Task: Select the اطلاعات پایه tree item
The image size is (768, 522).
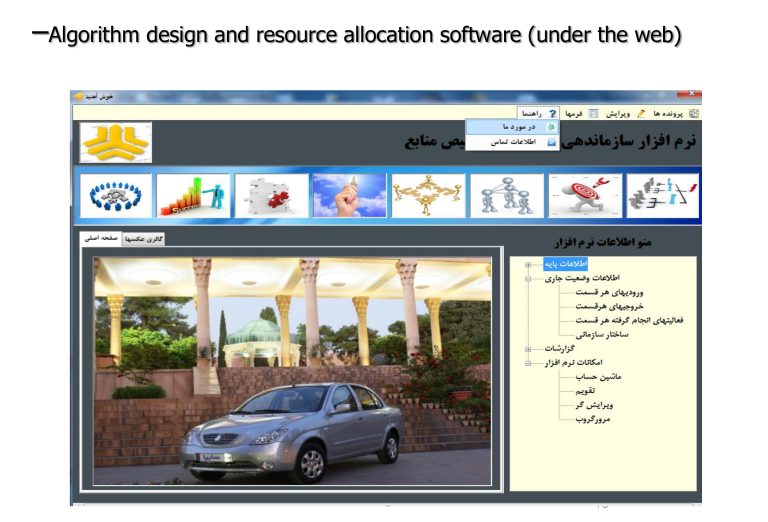Action: tap(565, 264)
